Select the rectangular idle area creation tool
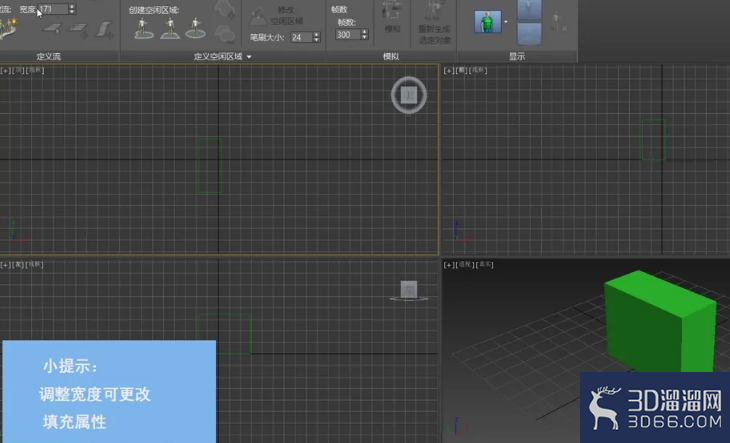The height and width of the screenshot is (443, 730). pos(170,28)
